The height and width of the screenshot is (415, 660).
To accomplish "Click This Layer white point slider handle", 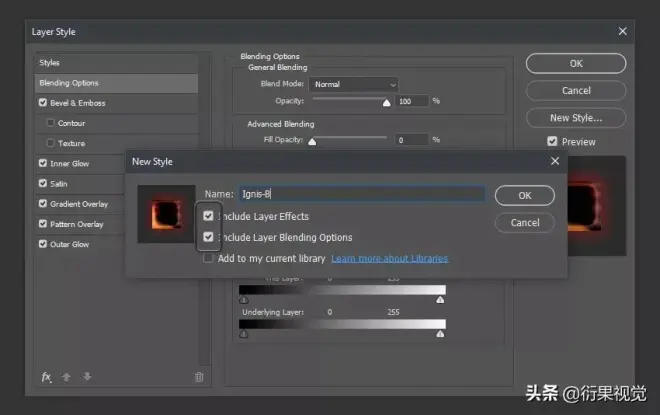I will 440,300.
